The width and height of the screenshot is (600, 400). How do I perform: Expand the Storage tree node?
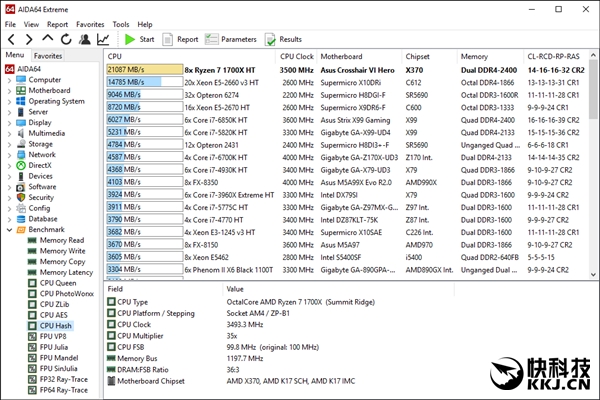(x=9, y=145)
